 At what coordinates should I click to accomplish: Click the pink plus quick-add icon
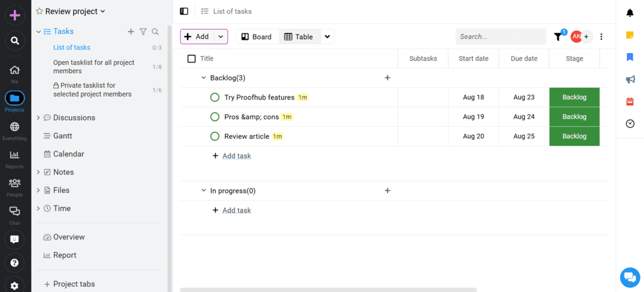15,16
